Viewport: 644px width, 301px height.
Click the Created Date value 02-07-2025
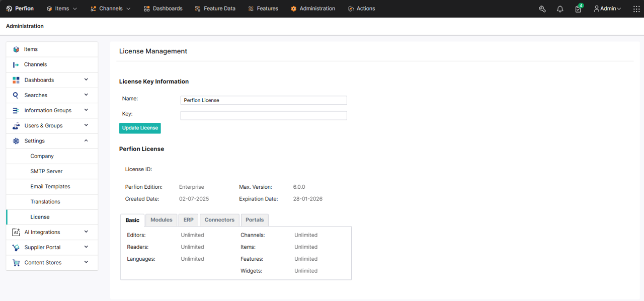coord(194,199)
